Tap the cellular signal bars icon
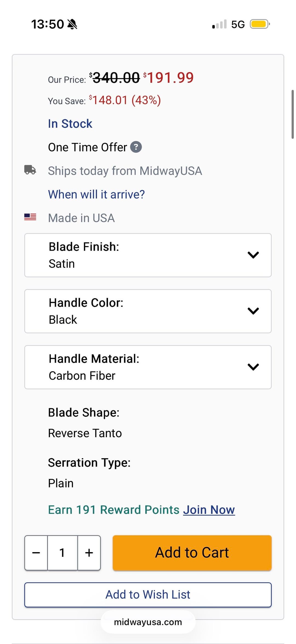The image size is (296, 644). point(219,24)
